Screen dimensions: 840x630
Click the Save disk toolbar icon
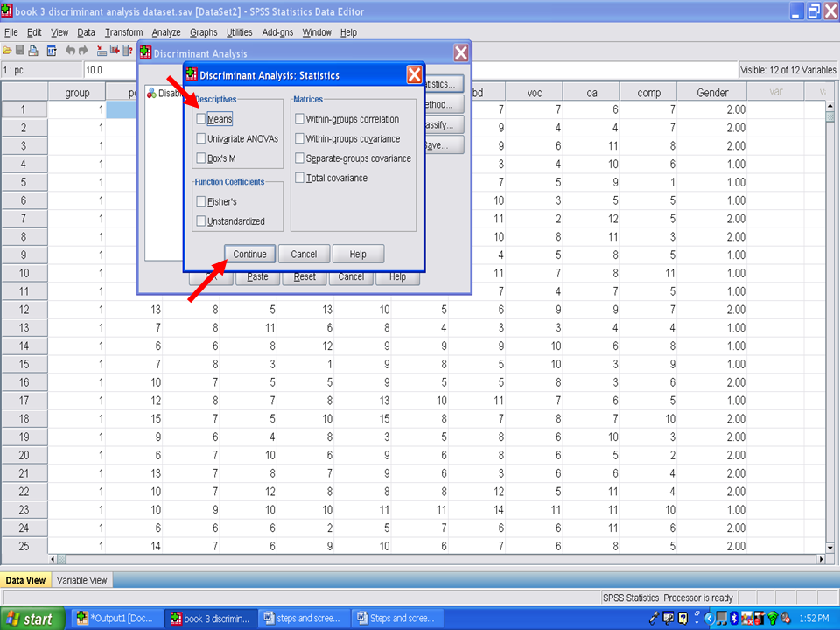click(x=20, y=51)
